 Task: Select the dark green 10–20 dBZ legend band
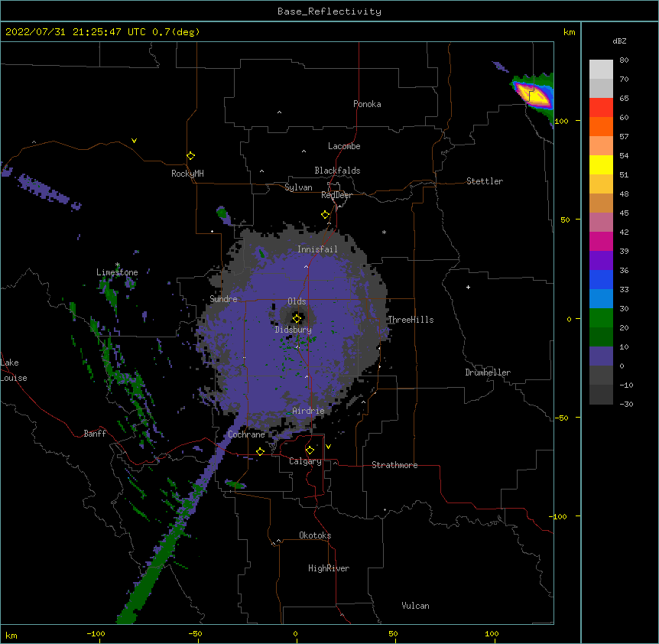click(x=601, y=337)
